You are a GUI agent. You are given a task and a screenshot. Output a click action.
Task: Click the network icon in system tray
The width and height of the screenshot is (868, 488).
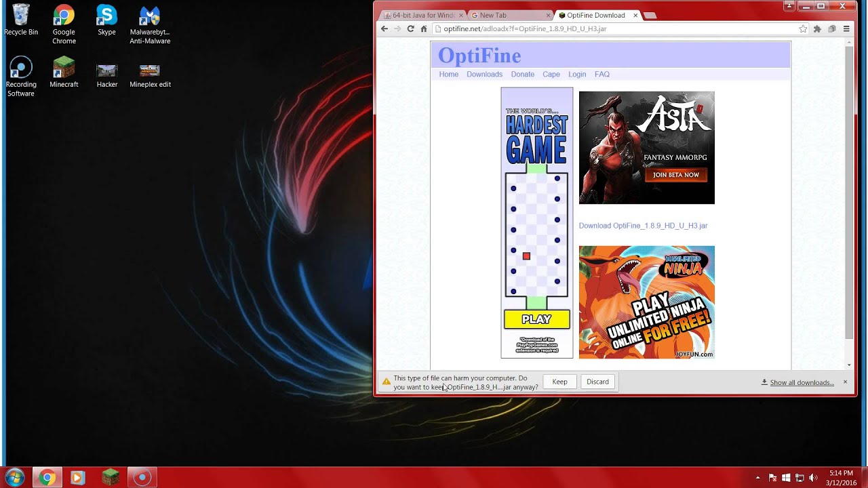coord(800,478)
